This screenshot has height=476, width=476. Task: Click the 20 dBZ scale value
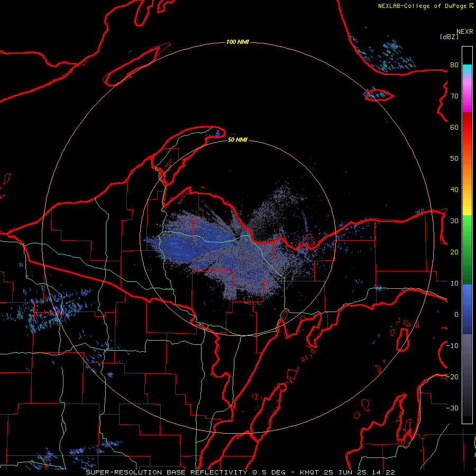454,252
